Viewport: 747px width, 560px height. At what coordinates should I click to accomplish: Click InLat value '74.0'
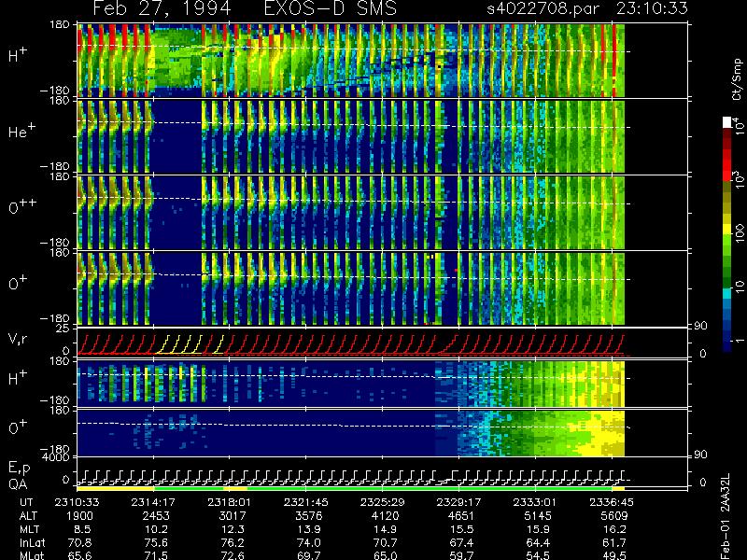coord(309,543)
